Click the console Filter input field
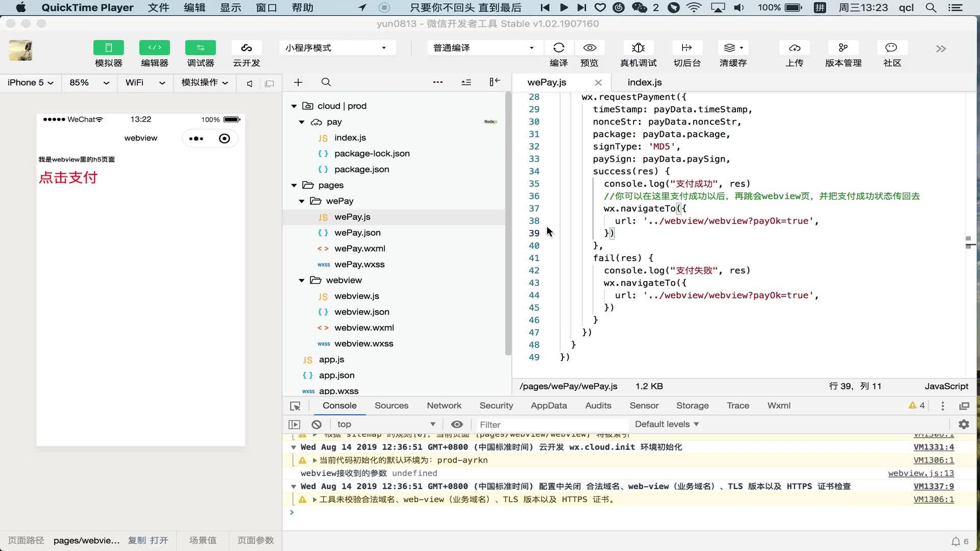The image size is (980, 551). pyautogui.click(x=551, y=424)
